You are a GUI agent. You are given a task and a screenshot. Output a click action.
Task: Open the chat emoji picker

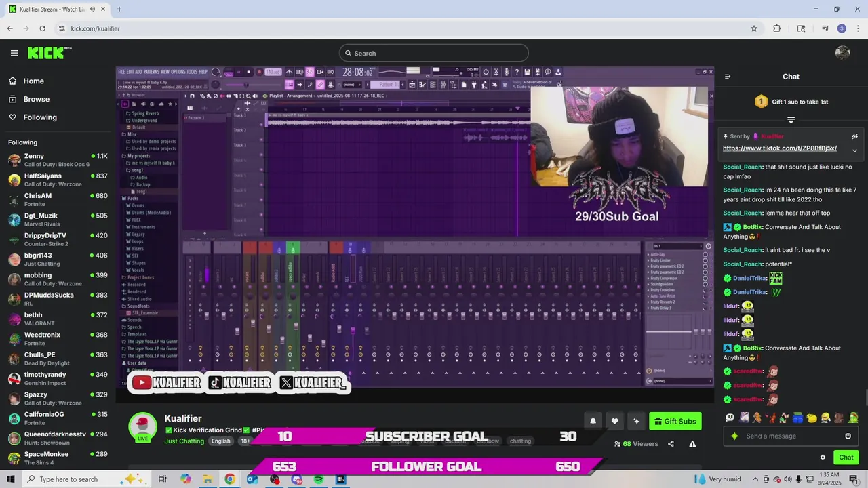click(x=848, y=436)
